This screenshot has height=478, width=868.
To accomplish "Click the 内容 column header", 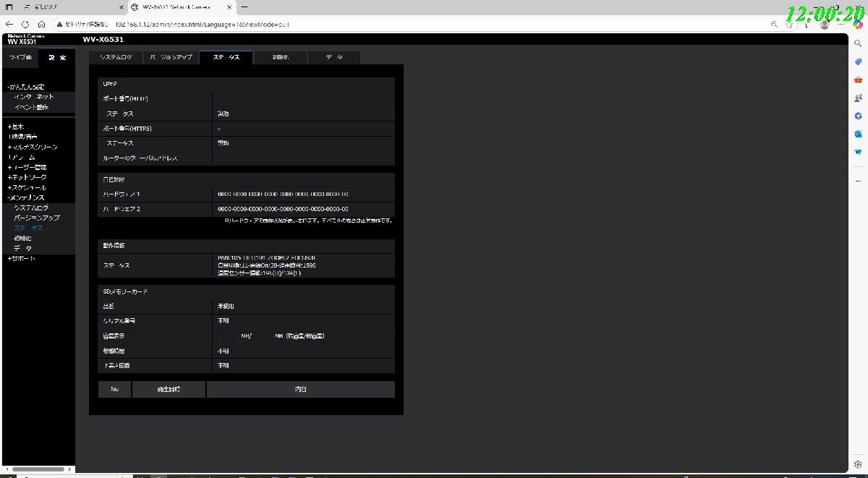I will point(300,389).
